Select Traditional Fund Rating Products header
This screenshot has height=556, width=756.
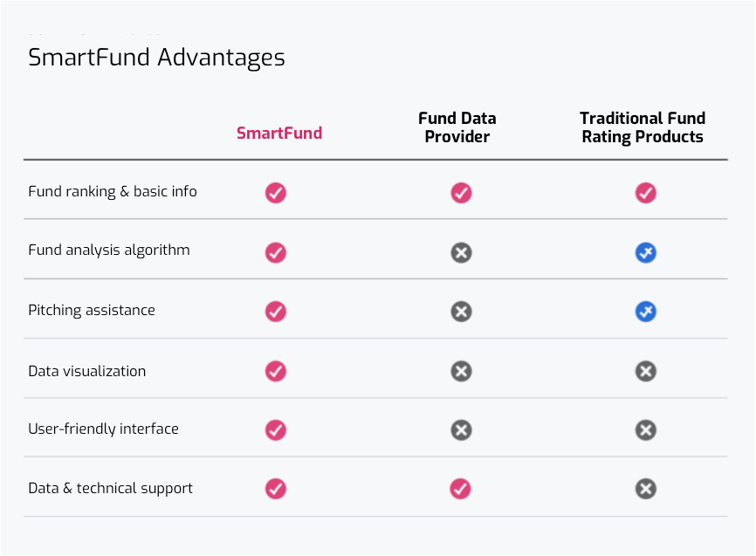click(x=643, y=127)
